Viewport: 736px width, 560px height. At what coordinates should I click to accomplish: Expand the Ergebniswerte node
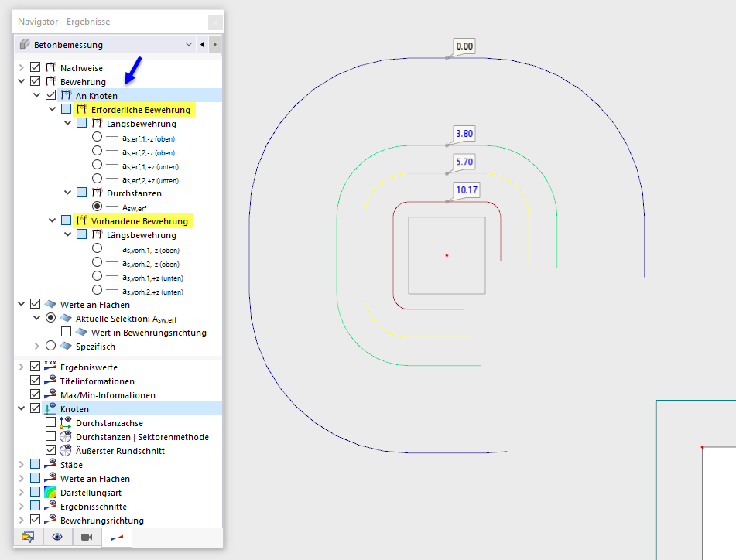pyautogui.click(x=22, y=367)
